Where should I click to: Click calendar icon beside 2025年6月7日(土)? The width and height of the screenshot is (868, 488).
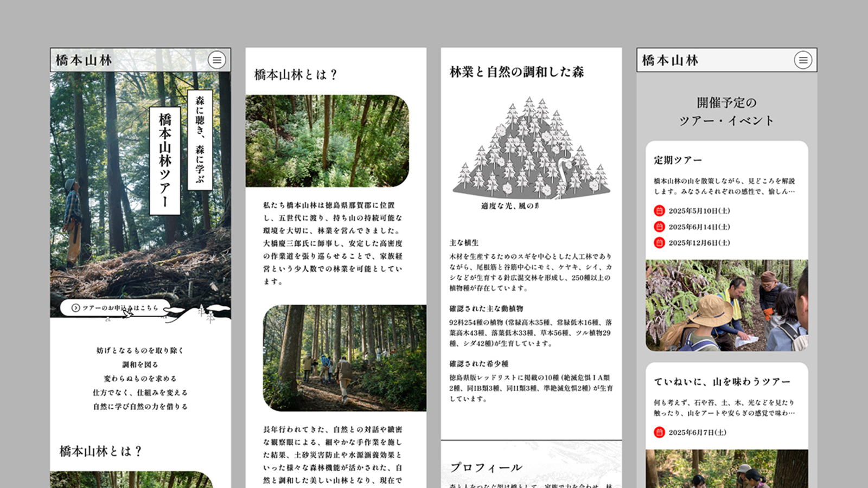coord(659,432)
